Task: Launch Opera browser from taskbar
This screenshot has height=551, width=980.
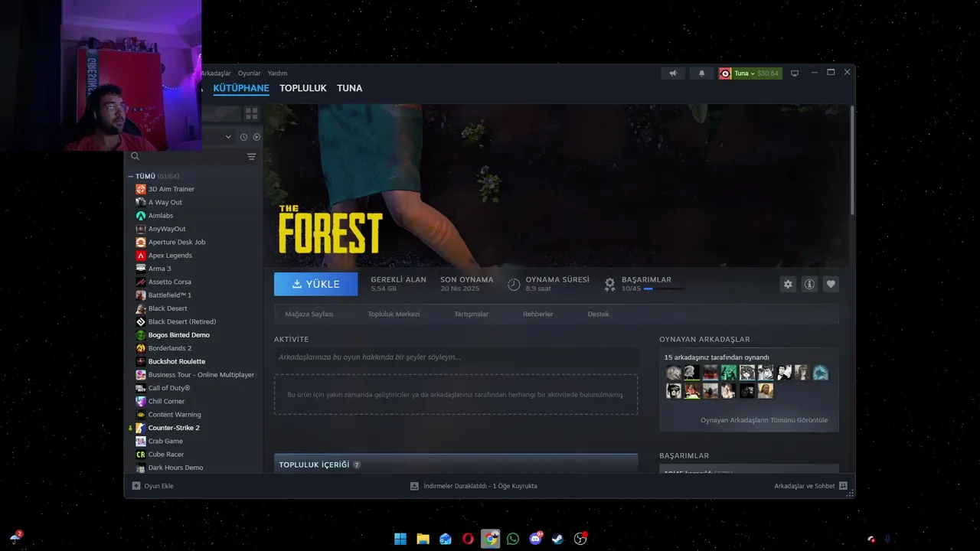Action: click(x=468, y=539)
